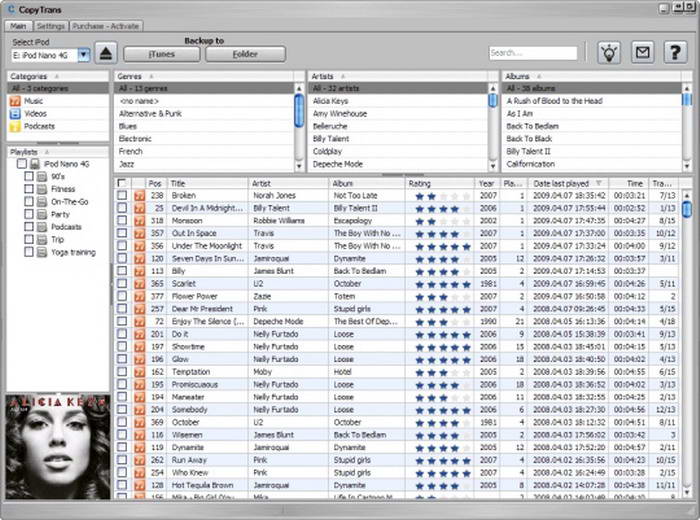Open tips via the lightbulb icon
This screenshot has width=700, height=520.
click(x=609, y=53)
